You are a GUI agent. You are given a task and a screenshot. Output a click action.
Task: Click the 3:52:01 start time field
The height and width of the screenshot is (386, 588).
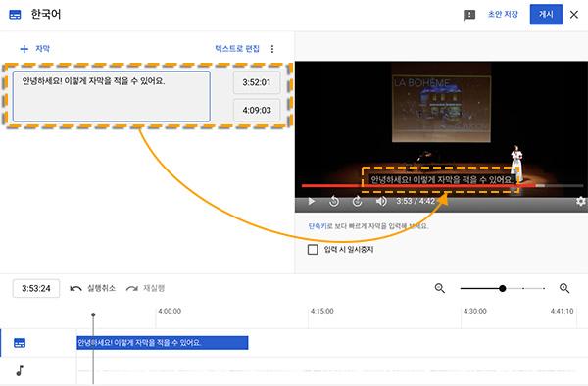pyautogui.click(x=257, y=82)
